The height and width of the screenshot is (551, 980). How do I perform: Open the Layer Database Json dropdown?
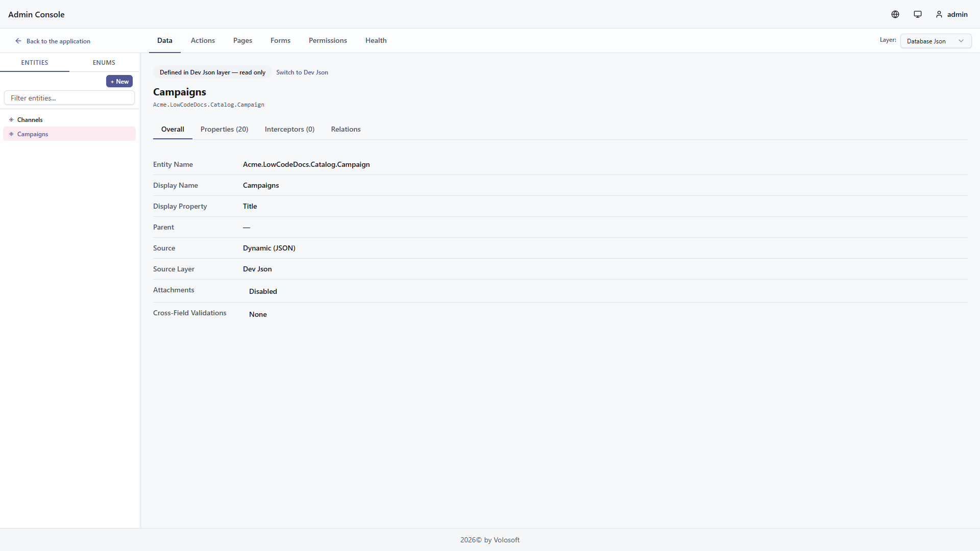(x=936, y=41)
